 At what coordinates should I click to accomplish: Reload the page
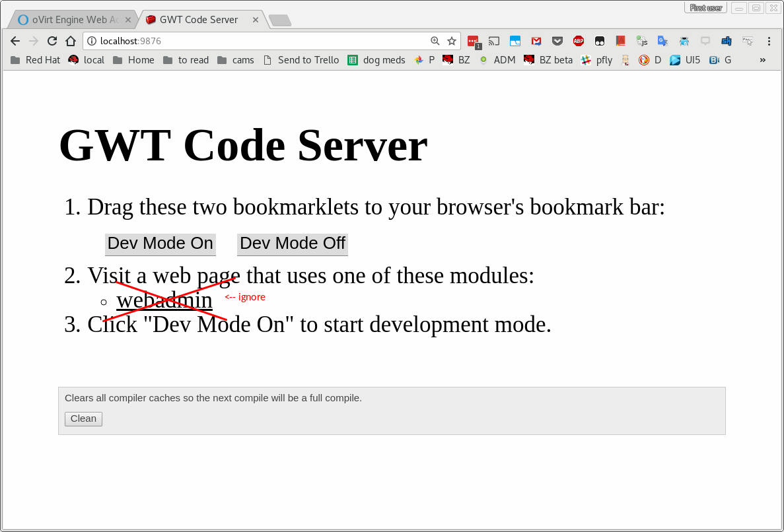[x=52, y=41]
